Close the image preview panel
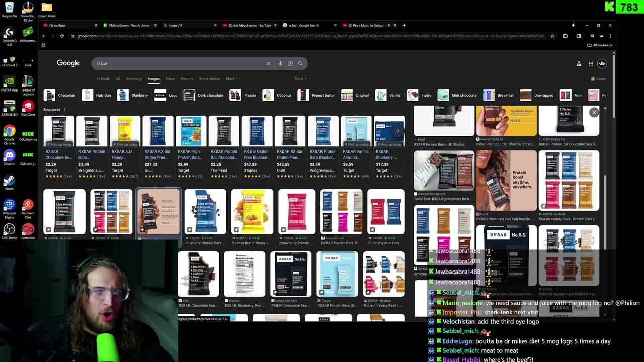 point(594,113)
